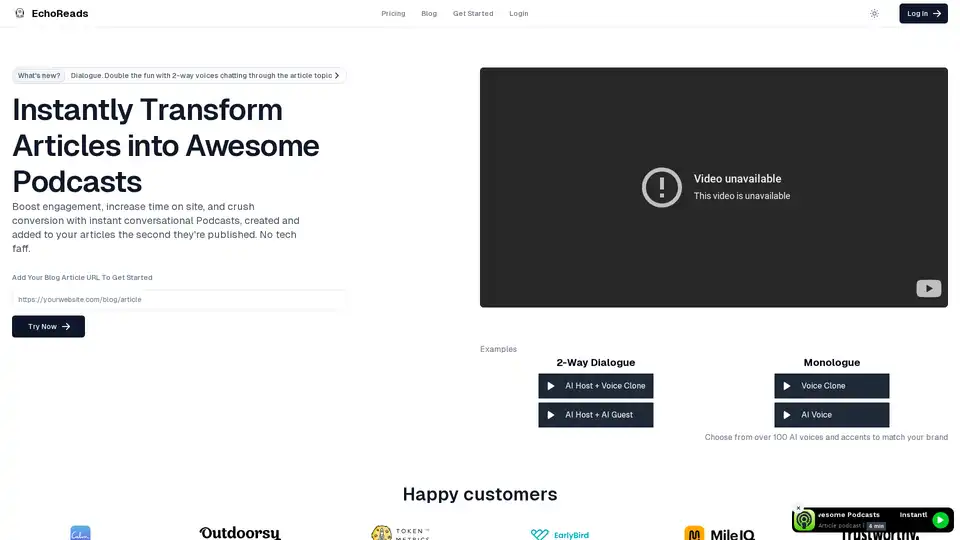Open the Login link in navigation

coord(518,14)
